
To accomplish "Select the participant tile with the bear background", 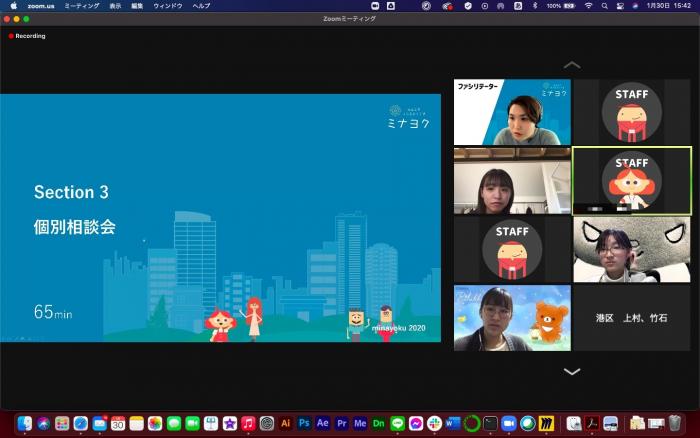I will pyautogui.click(x=512, y=318).
